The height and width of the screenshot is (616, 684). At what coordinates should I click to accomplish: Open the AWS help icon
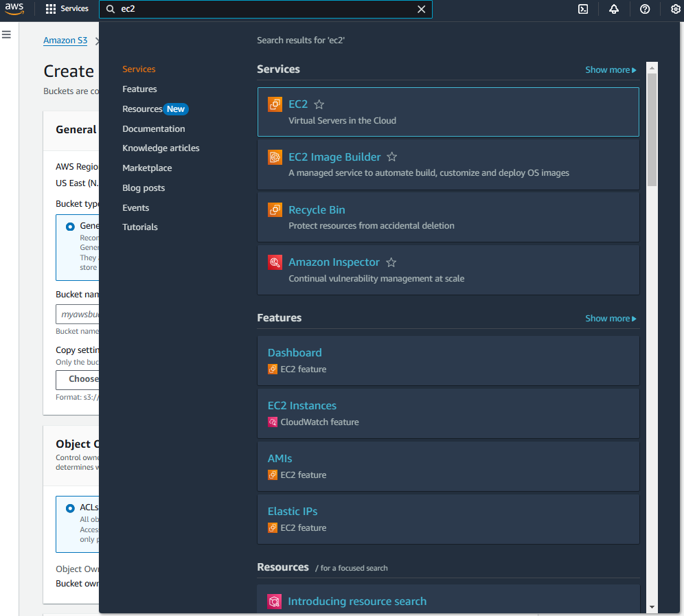(644, 9)
